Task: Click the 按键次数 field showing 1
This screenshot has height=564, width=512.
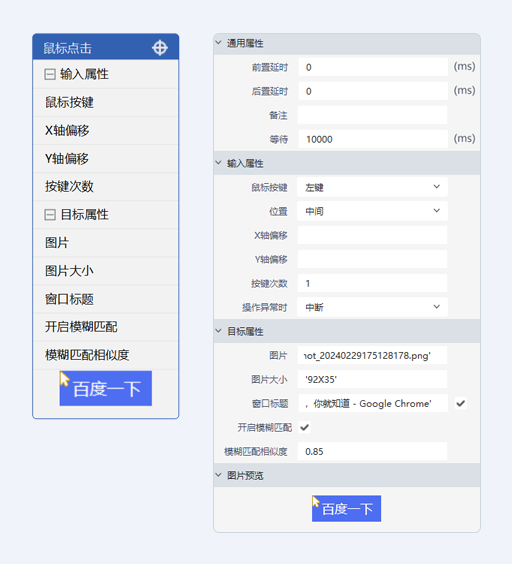Action: click(x=373, y=283)
